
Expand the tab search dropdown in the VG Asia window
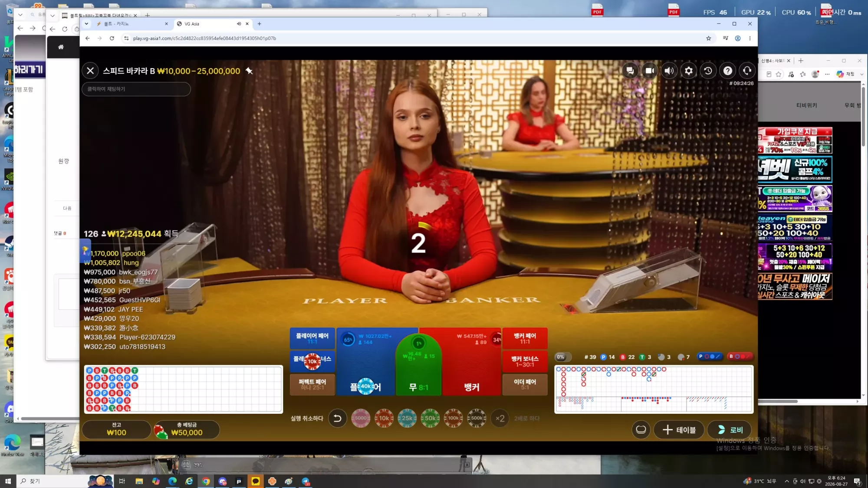click(x=86, y=24)
